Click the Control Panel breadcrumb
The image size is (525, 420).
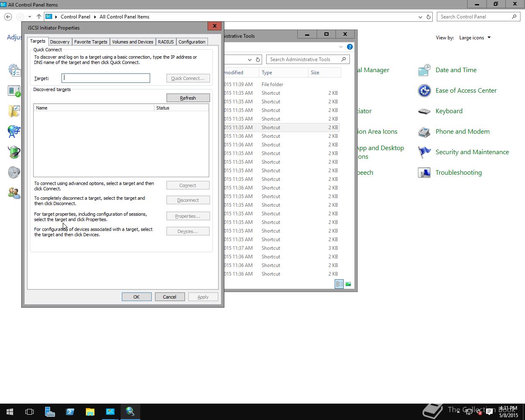pos(75,17)
